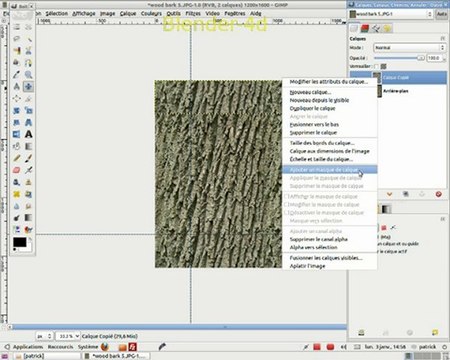Toggle the lock alpha channel icon
Viewport: 450px width, 360px height.
tap(384, 66)
